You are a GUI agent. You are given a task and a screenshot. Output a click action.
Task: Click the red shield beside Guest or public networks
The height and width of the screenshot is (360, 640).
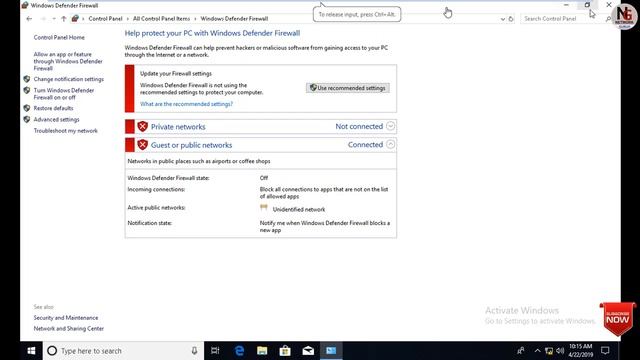pyautogui.click(x=142, y=145)
